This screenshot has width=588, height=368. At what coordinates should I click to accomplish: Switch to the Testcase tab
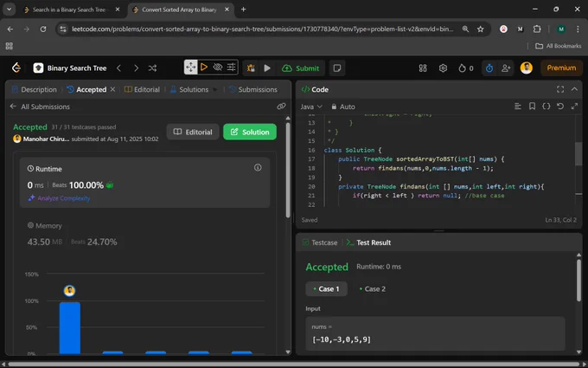(x=319, y=242)
